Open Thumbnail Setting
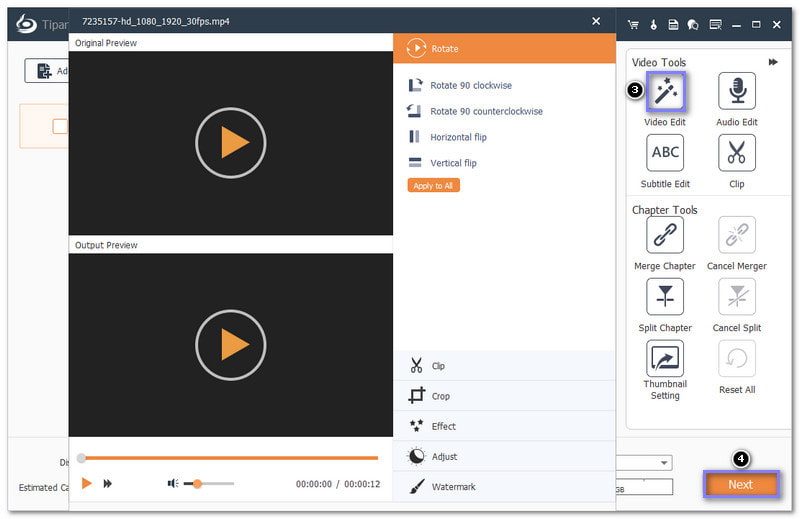 (665, 358)
